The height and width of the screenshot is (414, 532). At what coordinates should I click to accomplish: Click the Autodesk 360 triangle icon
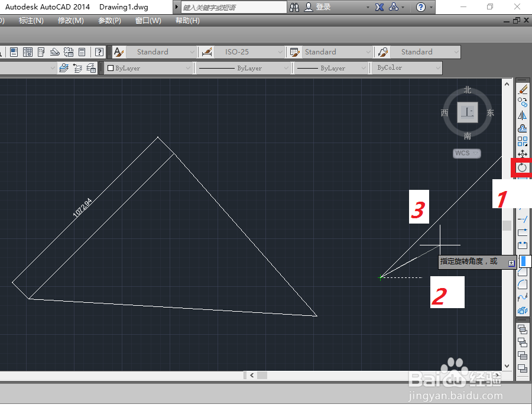click(394, 7)
